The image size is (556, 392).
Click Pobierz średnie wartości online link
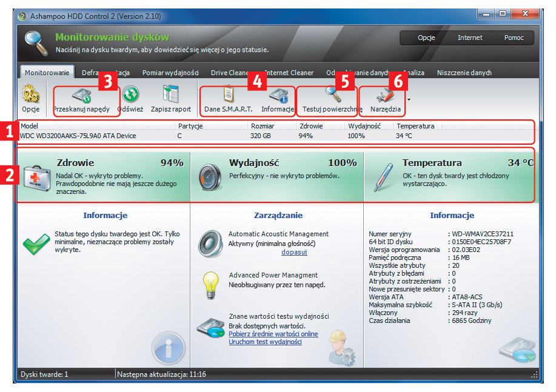273,334
